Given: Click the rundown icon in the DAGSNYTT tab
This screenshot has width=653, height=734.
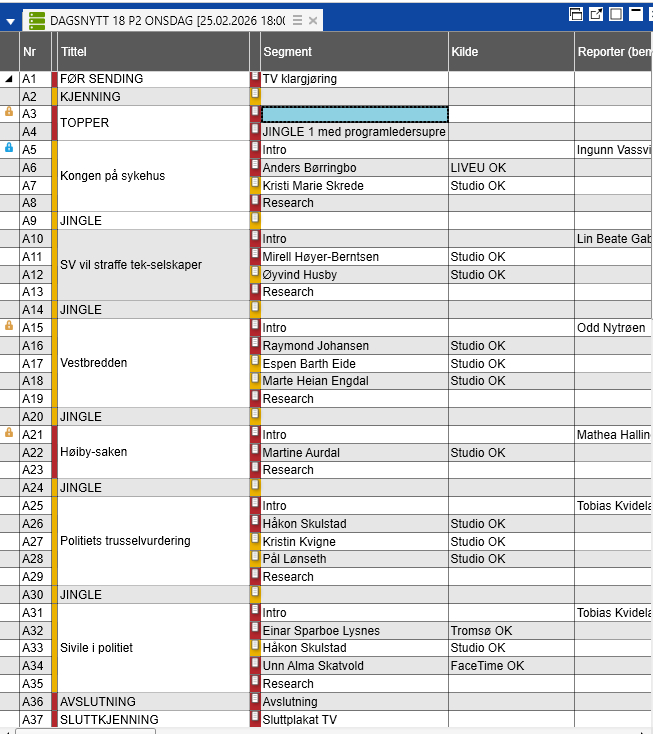Looking at the screenshot, I should tap(37, 20).
